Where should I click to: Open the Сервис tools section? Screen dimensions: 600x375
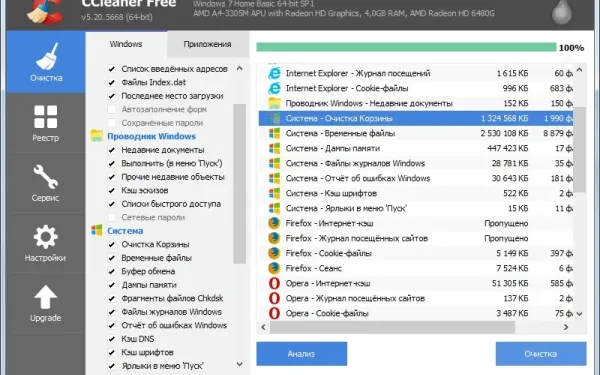(x=46, y=183)
